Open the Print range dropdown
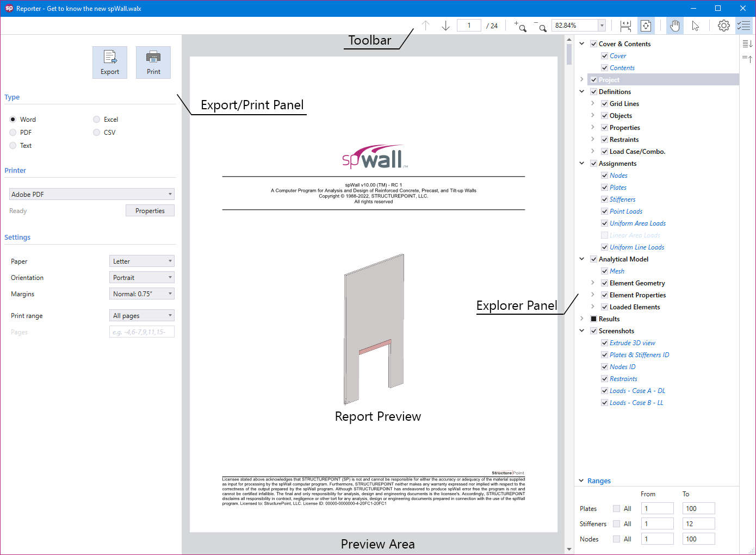Image resolution: width=756 pixels, height=555 pixels. (142, 315)
